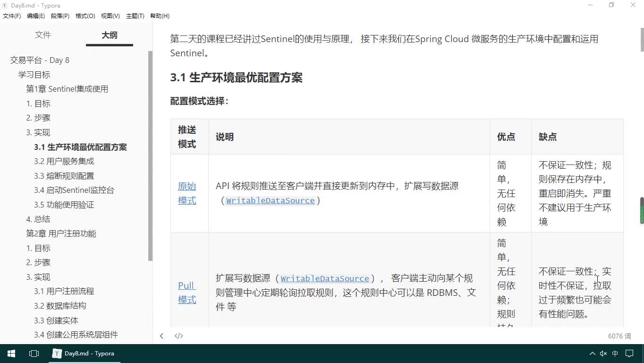Click 推送模式 table header cell
Viewport: 644px width, 363px height.
(189, 137)
